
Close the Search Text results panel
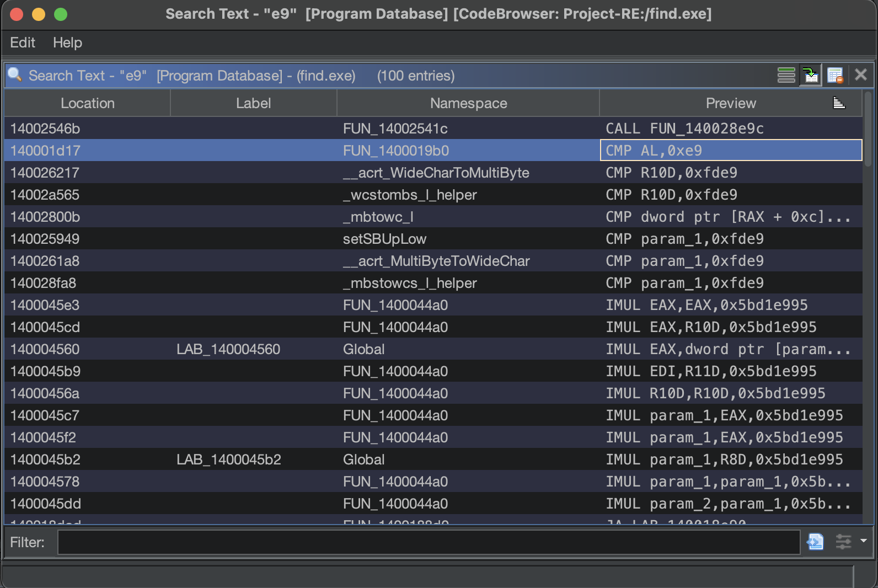tap(860, 74)
